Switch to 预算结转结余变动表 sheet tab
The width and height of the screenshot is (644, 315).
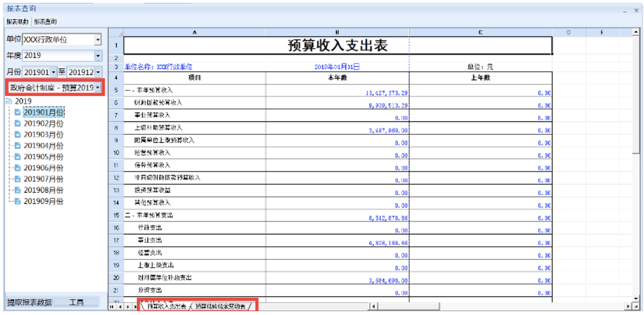221,307
